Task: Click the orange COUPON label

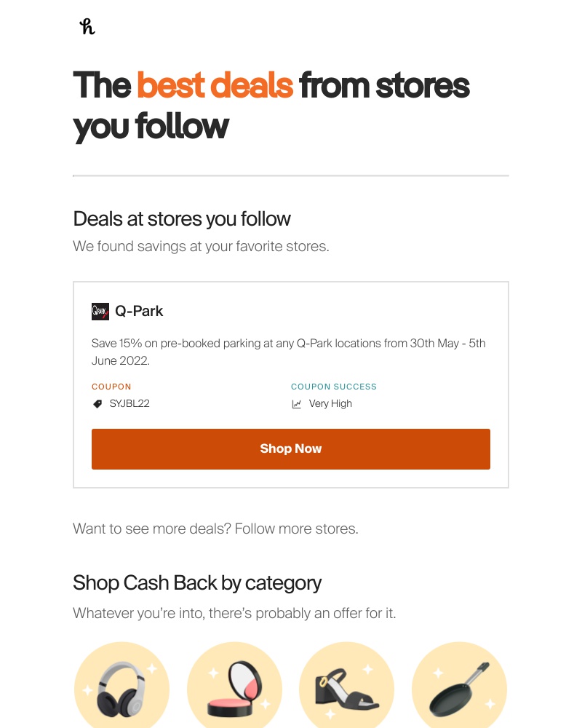Action: pos(111,387)
